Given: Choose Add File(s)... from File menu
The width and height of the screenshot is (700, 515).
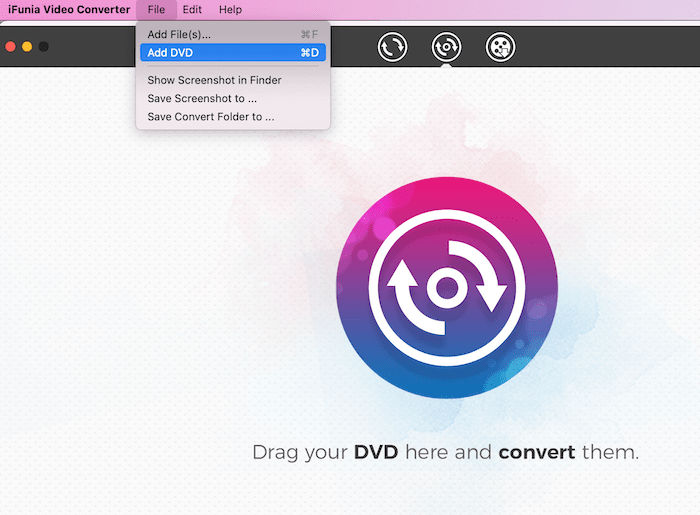Looking at the screenshot, I should (179, 35).
